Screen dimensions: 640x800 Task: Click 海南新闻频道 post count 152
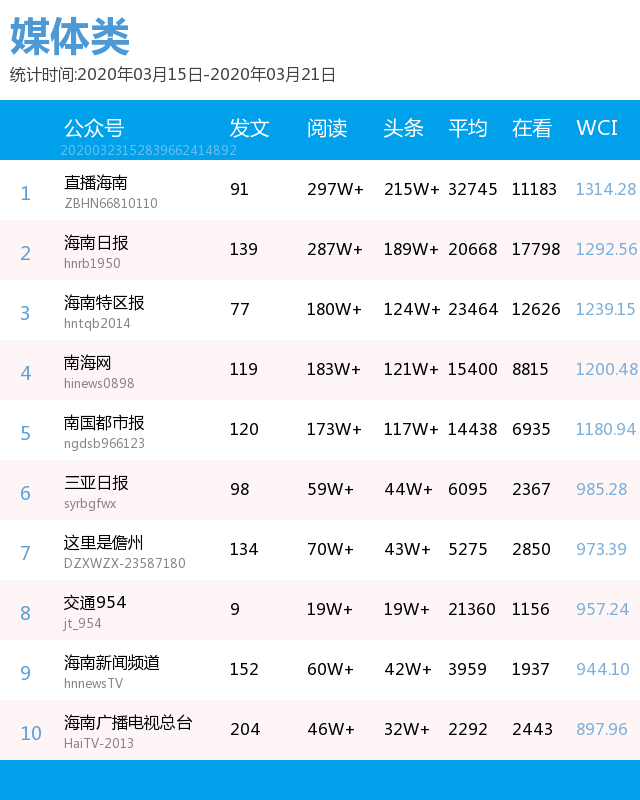click(x=244, y=669)
